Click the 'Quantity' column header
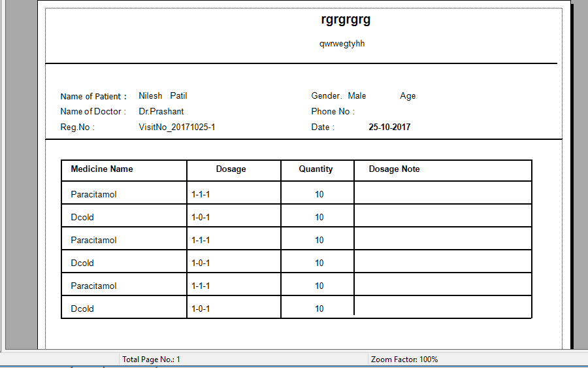Screen dimensions: 588x368 316,169
